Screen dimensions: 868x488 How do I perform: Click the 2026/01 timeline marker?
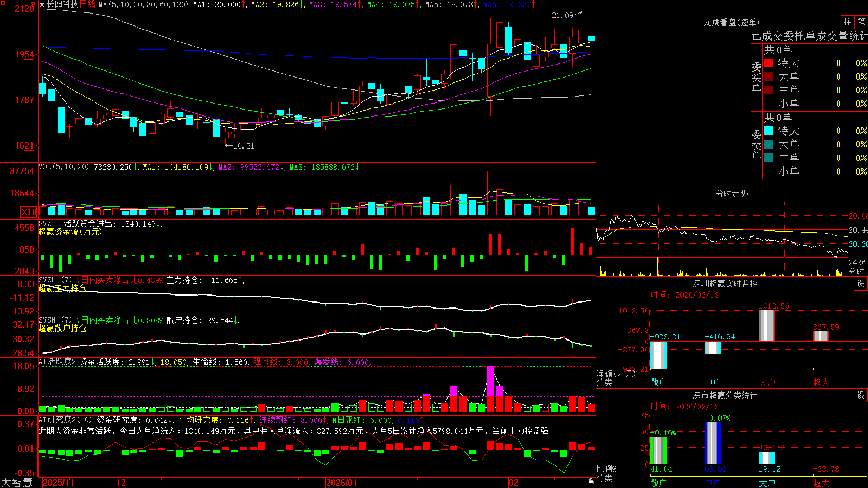(x=342, y=483)
